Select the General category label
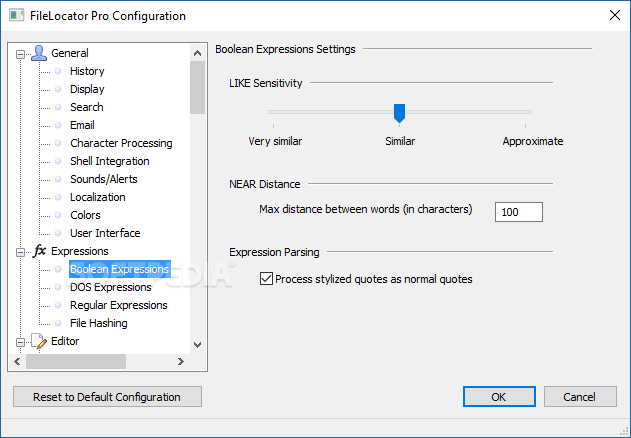 click(70, 53)
